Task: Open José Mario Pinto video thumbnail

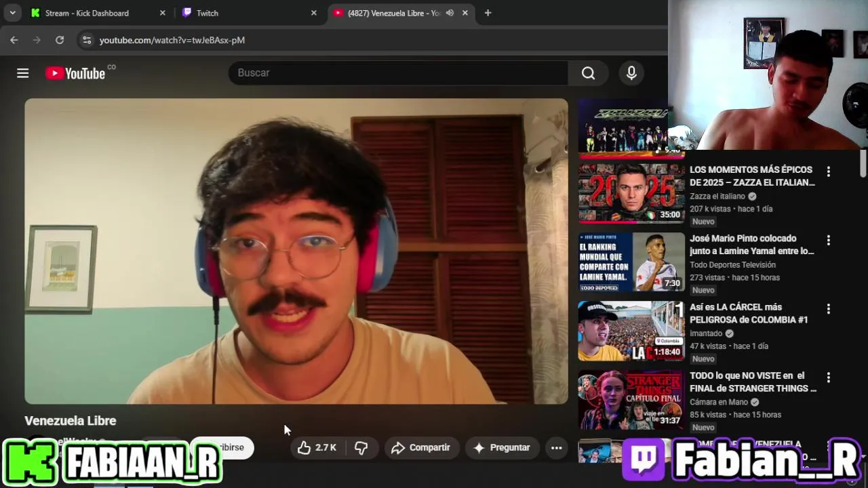Action: pyautogui.click(x=631, y=262)
